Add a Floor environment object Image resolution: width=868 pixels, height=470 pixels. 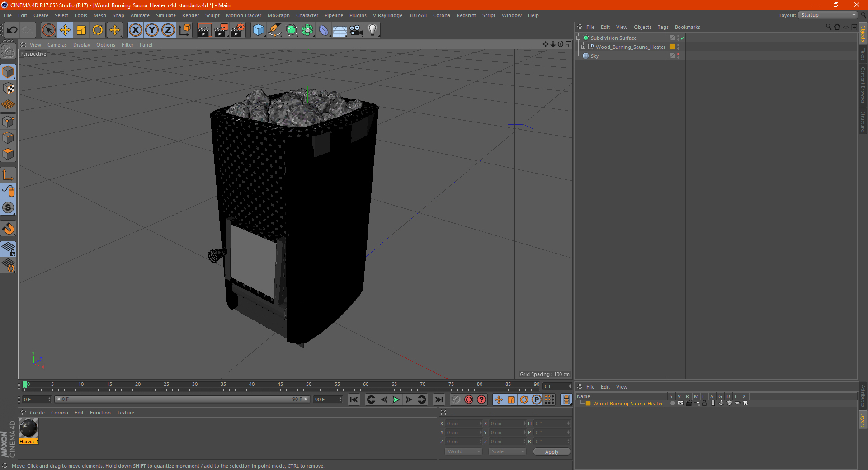[x=340, y=30]
